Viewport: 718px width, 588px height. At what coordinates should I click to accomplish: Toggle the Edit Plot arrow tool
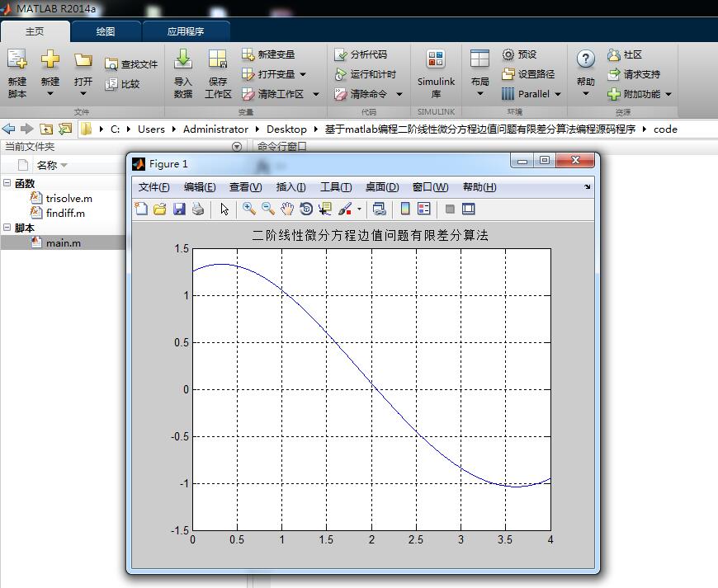click(224, 209)
